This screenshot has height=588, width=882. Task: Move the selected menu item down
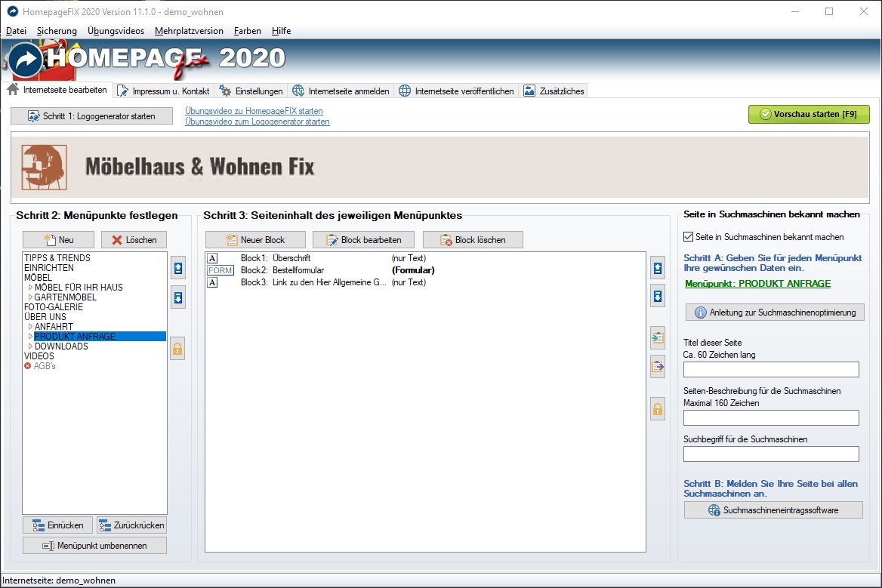(177, 297)
